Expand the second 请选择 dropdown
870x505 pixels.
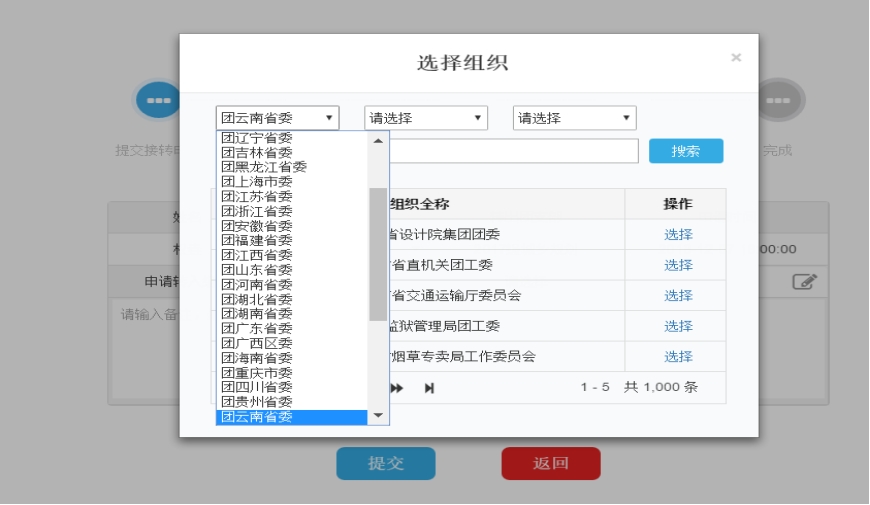coord(425,118)
